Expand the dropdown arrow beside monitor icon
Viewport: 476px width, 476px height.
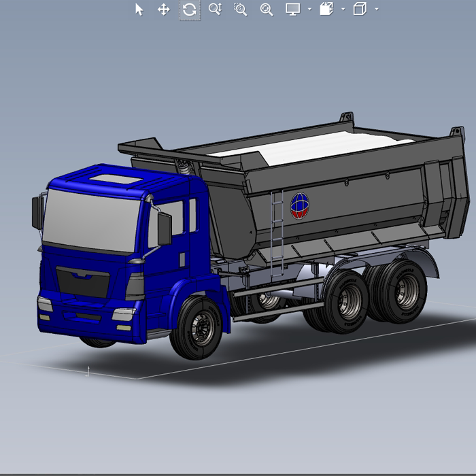click(x=309, y=10)
